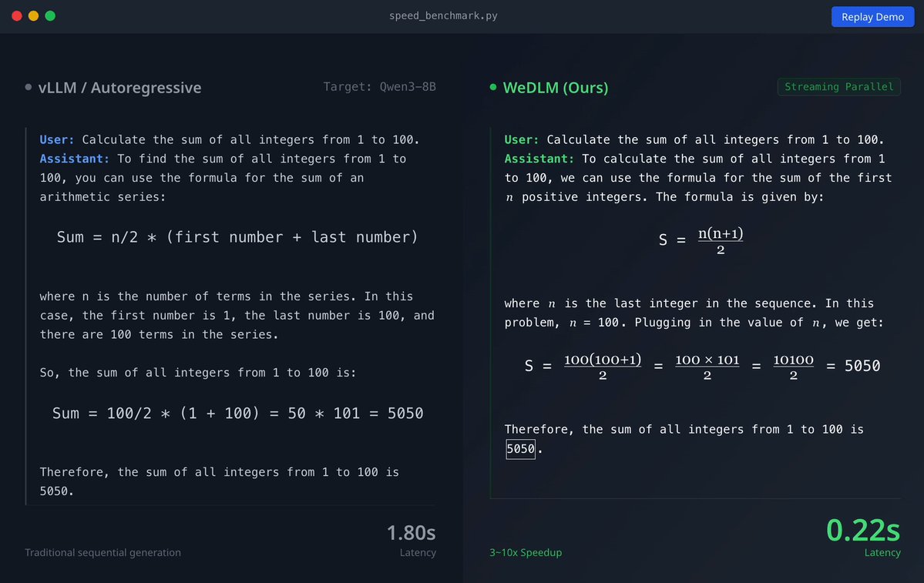Click the green Assistant label in WeDLM panel
This screenshot has height=583, width=924.
coord(539,159)
